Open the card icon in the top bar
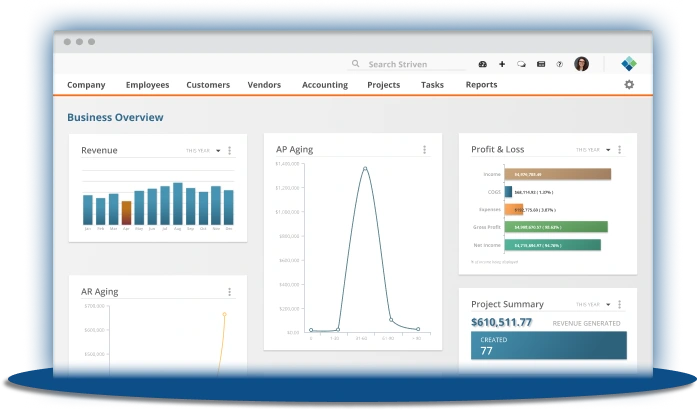697x410 pixels. (x=541, y=64)
